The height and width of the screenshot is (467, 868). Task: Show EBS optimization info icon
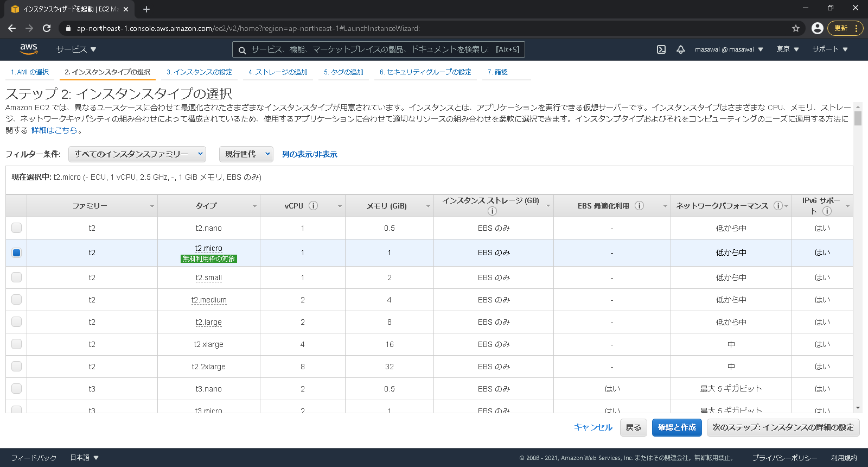640,206
